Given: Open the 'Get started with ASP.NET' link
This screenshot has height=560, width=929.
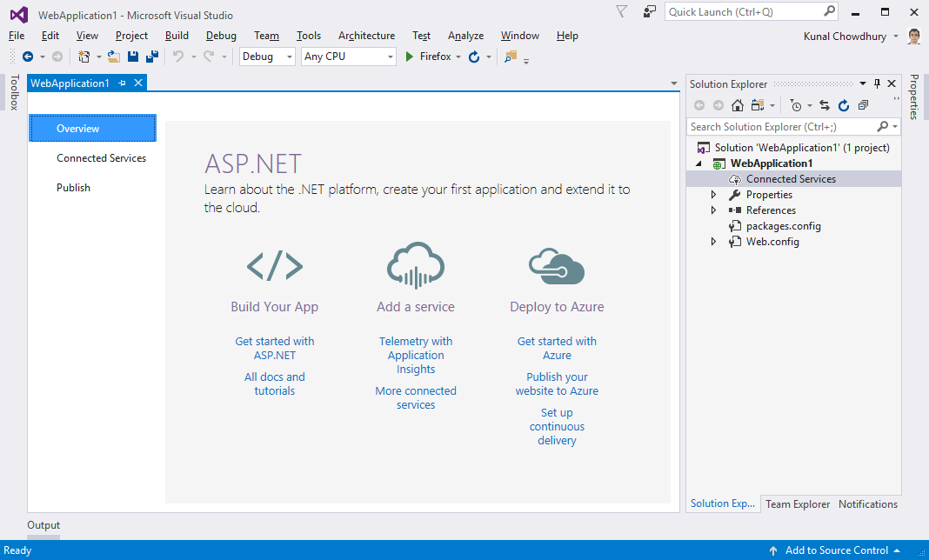Looking at the screenshot, I should 275,349.
